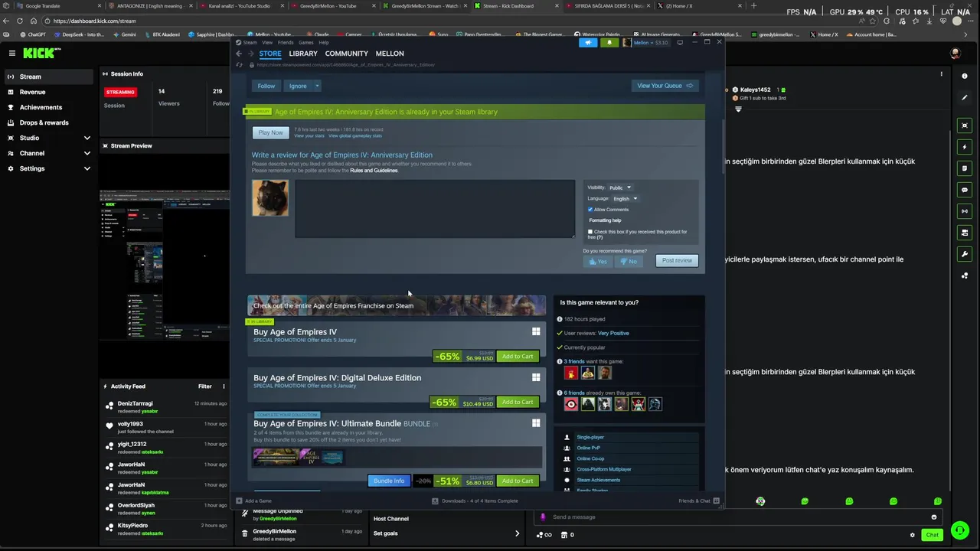This screenshot has height=551, width=980.
Task: Add Digital Deluxe Edition to cart
Action: tap(518, 402)
